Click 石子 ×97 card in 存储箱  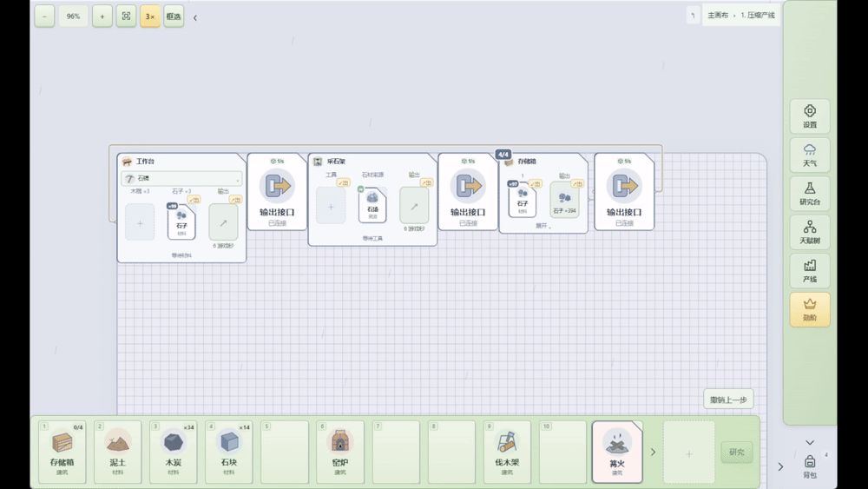click(522, 200)
